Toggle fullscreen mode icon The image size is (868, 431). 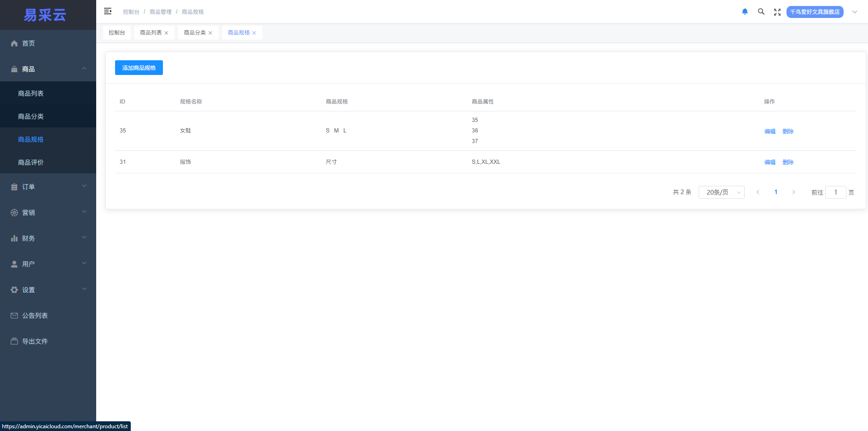tap(777, 12)
